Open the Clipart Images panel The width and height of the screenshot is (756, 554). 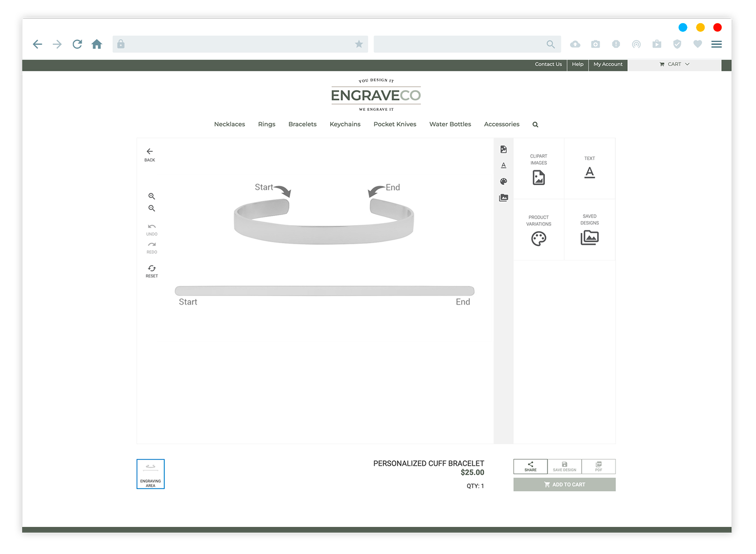coord(538,169)
